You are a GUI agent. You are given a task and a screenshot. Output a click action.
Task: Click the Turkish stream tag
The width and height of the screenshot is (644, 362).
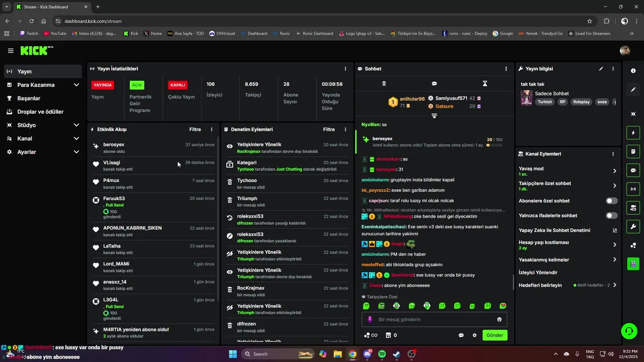(544, 102)
